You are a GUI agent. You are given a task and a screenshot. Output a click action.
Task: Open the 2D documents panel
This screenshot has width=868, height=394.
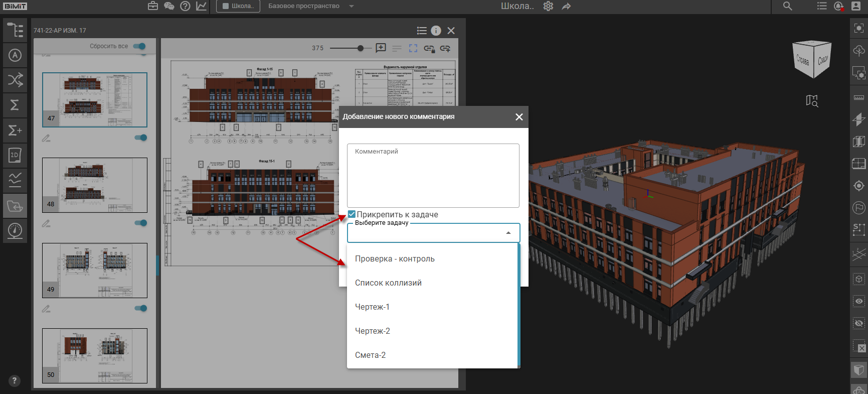point(15,155)
